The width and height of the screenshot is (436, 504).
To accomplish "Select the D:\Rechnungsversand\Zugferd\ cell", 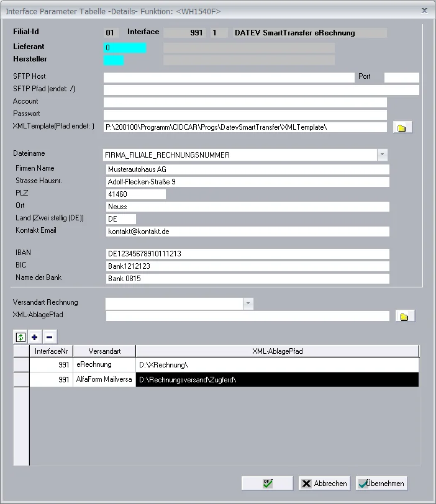I will 278,380.
